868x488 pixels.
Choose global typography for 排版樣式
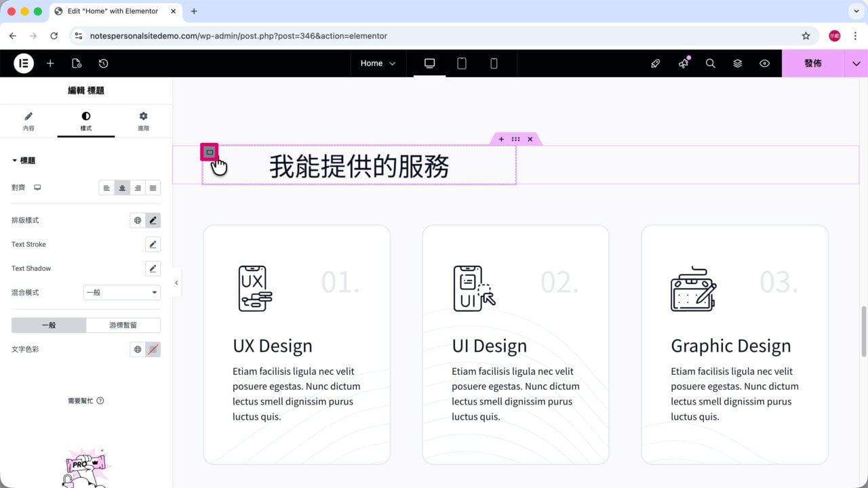(x=138, y=220)
